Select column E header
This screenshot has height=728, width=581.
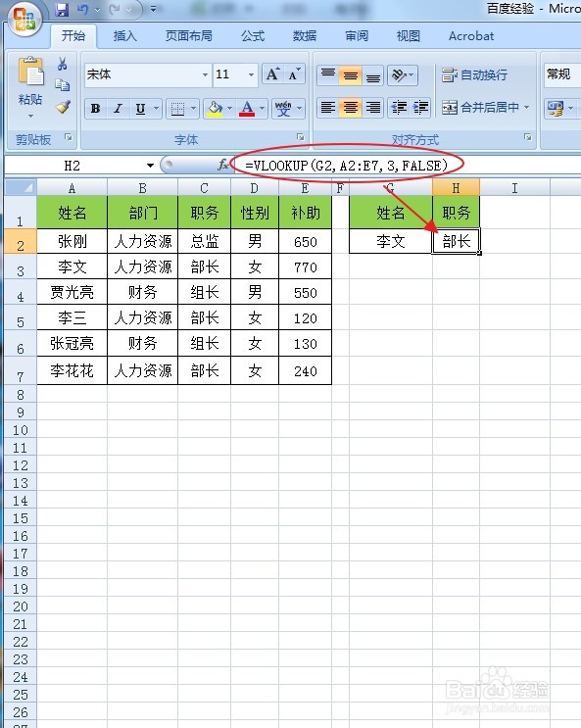[x=305, y=188]
